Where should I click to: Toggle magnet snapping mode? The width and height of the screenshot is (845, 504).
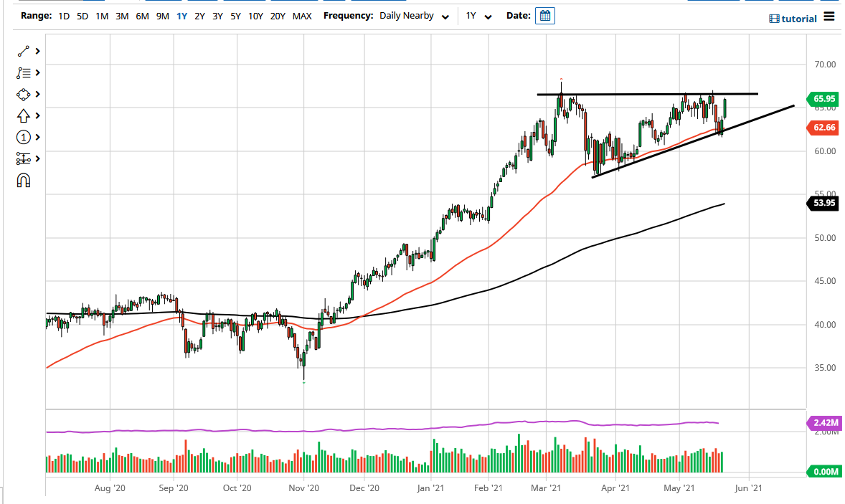[x=23, y=181]
